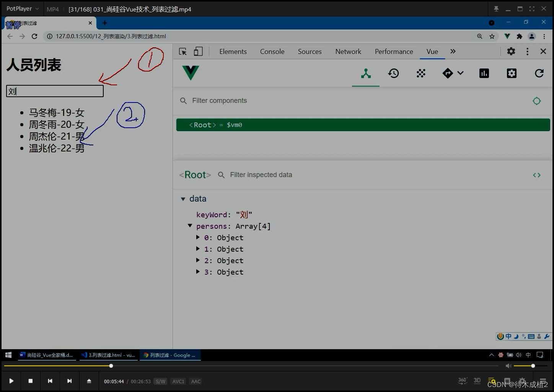
Task: Click the inspect DOM angle-brackets icon
Action: (x=537, y=175)
